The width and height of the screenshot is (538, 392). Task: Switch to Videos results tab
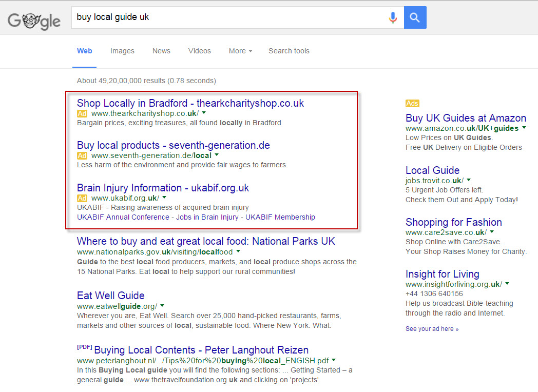pyautogui.click(x=199, y=51)
